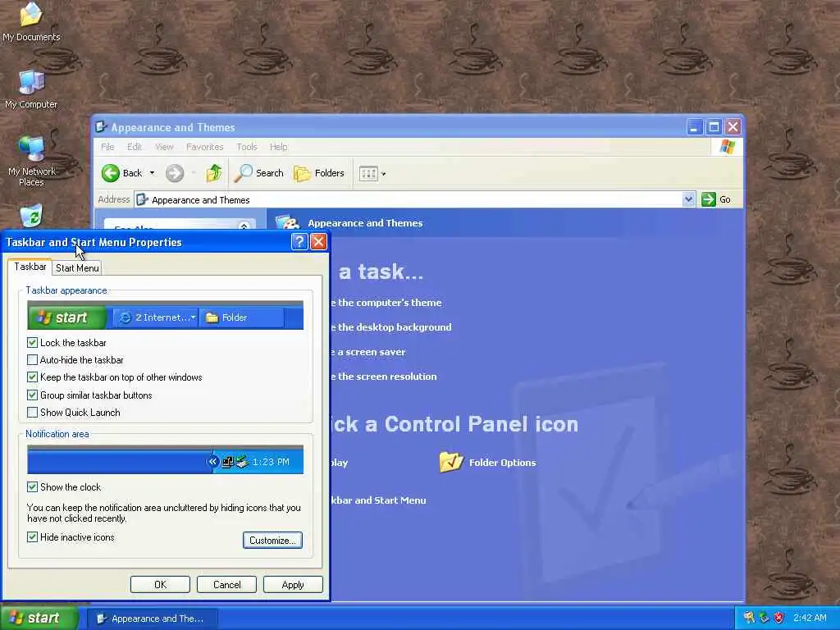Toggle Group similar taskbar buttons
Viewport: 840px width, 630px height.
point(32,395)
